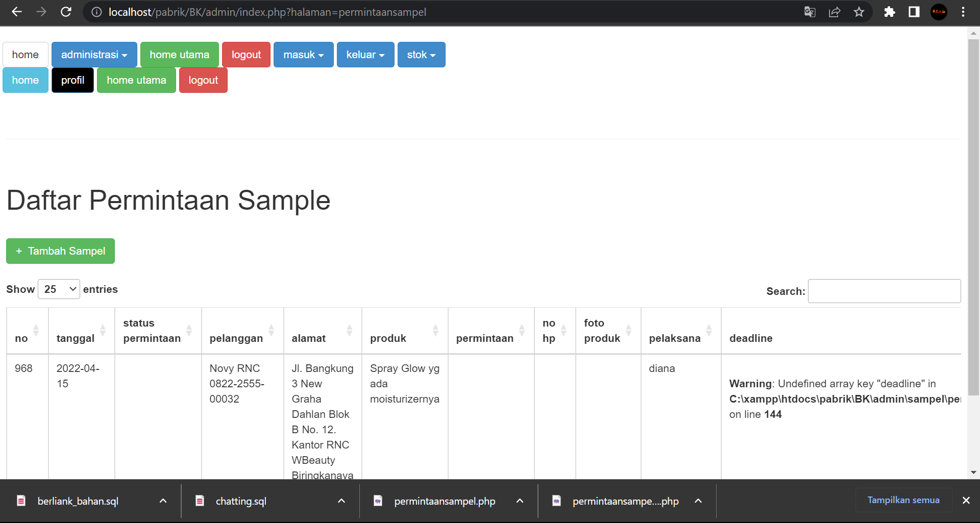Toggle the browser side panel icon
The height and width of the screenshot is (523, 980).
914,12
